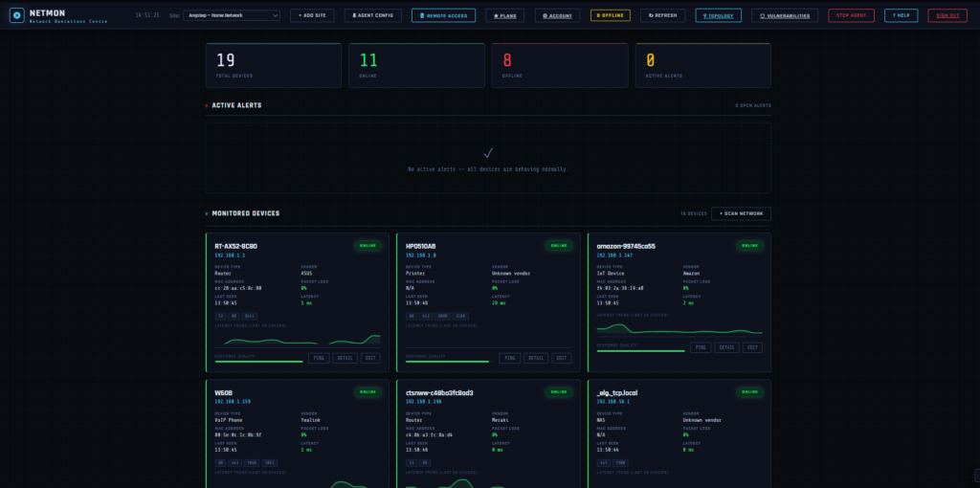Open Help
Screen dimensions: 980x488
click(901, 15)
